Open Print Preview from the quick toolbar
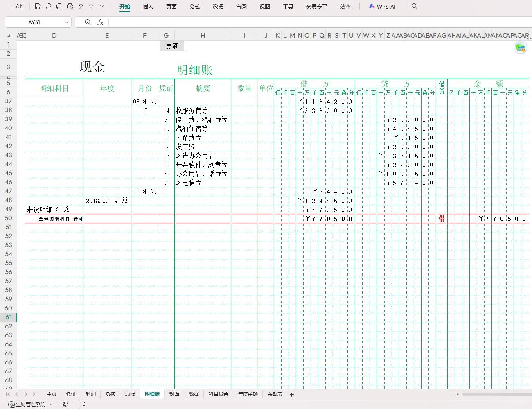This screenshot has height=409, width=532. tap(70, 6)
